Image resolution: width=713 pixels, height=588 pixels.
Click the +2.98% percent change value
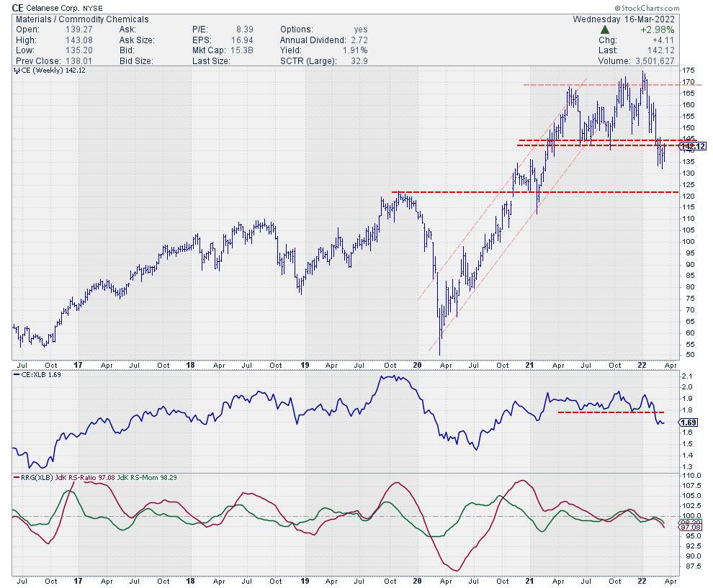(679, 30)
